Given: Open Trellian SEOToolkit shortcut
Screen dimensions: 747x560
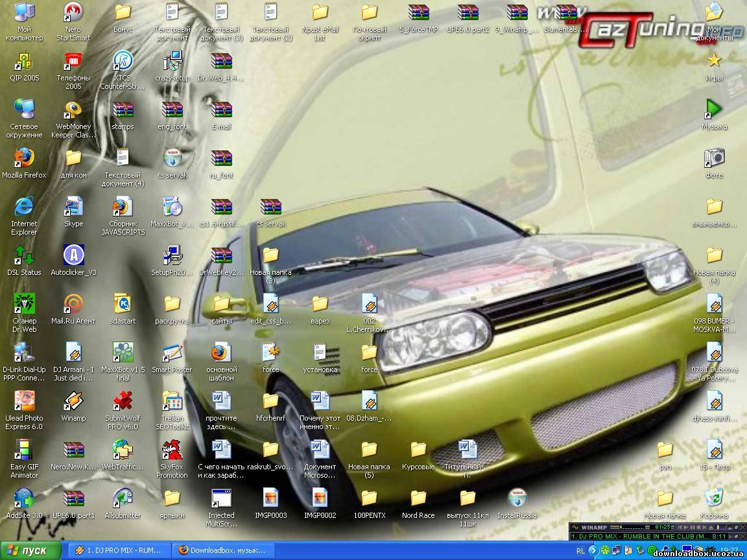Looking at the screenshot, I should point(172,410).
